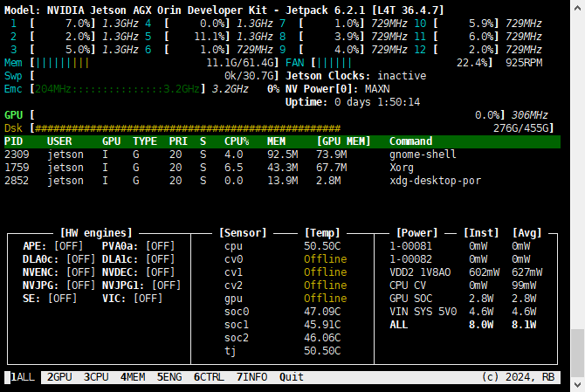Click the USER column header

pyautogui.click(x=59, y=141)
